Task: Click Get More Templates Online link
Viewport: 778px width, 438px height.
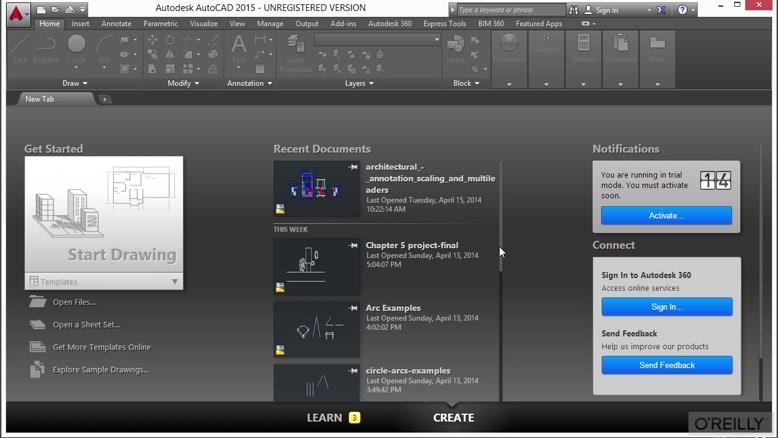Action: coord(102,347)
